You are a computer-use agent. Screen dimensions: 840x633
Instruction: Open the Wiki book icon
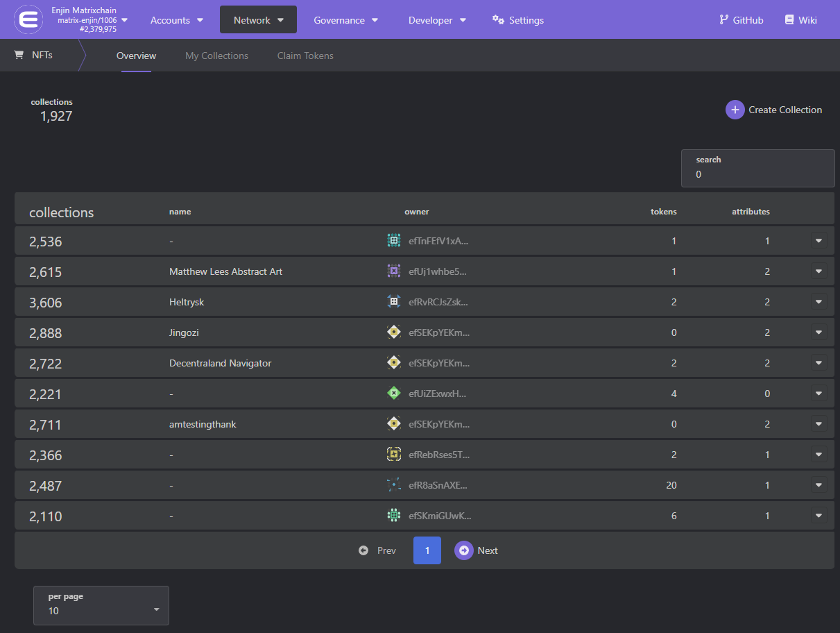point(789,20)
